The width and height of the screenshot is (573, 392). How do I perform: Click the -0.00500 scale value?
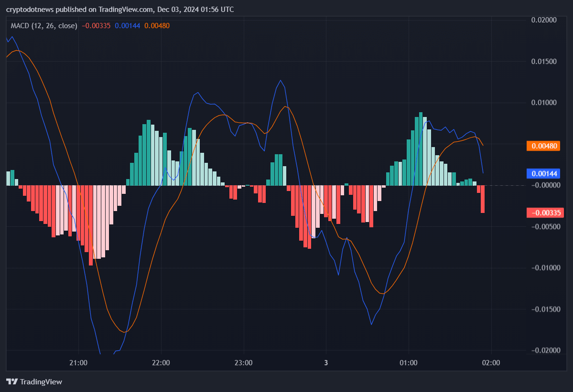[x=546, y=227]
